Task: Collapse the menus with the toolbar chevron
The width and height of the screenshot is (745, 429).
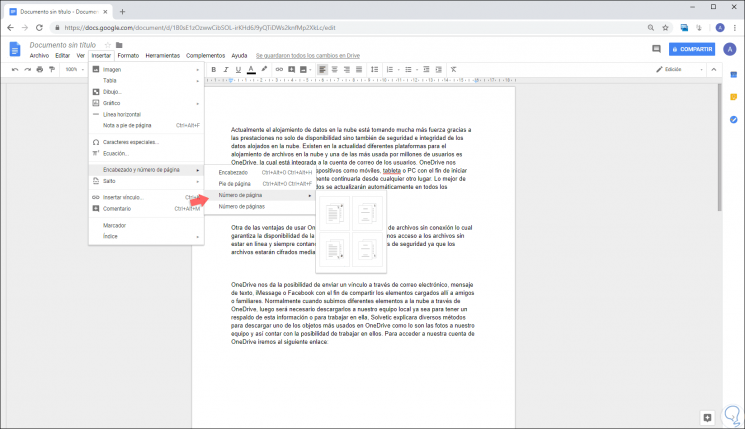Action: (x=714, y=69)
